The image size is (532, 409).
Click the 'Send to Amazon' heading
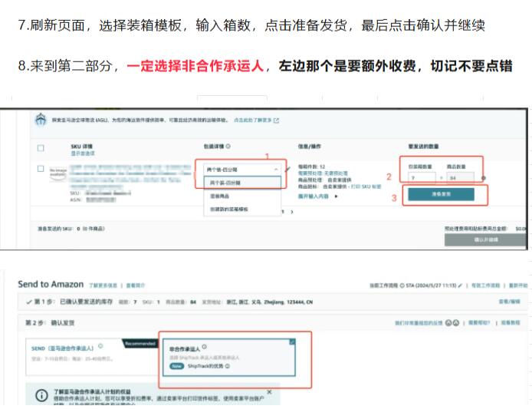(51, 285)
